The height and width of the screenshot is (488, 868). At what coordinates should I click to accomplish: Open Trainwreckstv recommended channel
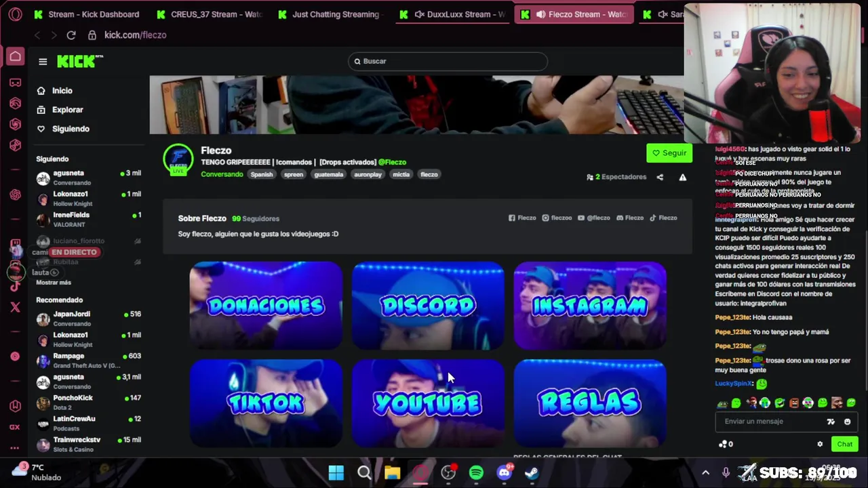point(89,445)
